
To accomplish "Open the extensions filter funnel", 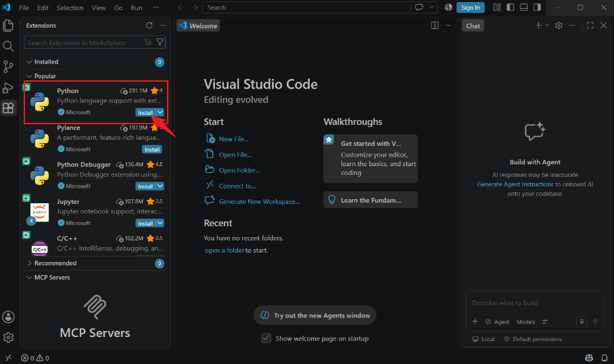I will (x=160, y=42).
